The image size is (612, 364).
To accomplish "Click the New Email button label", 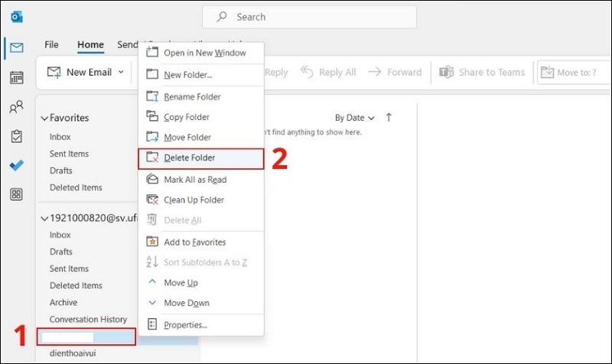I will [89, 72].
